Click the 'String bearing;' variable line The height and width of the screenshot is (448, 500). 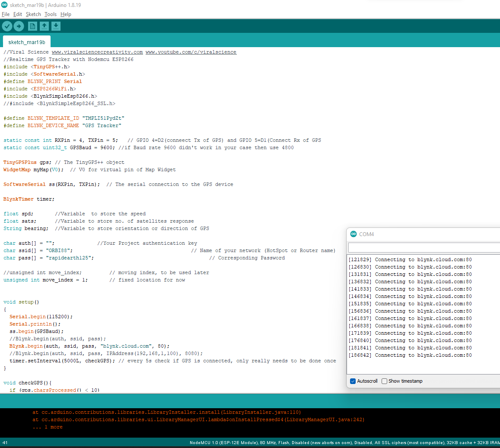106,228
